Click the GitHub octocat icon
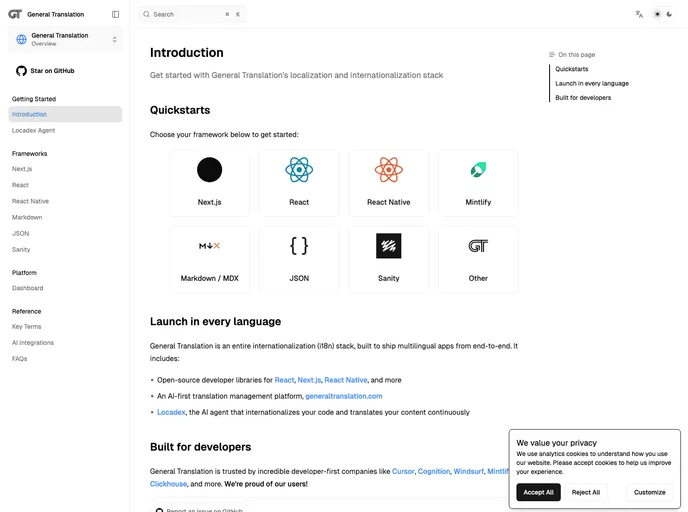 [x=21, y=71]
